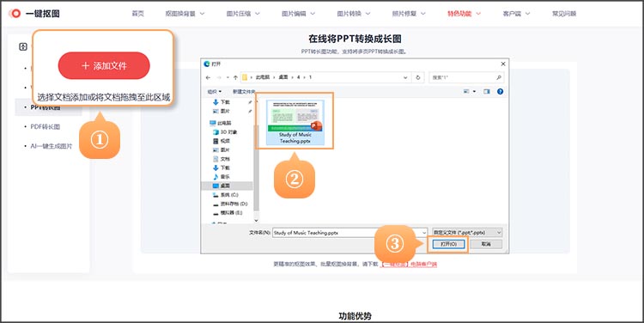Open the file type filter dropdown

pyautogui.click(x=467, y=233)
